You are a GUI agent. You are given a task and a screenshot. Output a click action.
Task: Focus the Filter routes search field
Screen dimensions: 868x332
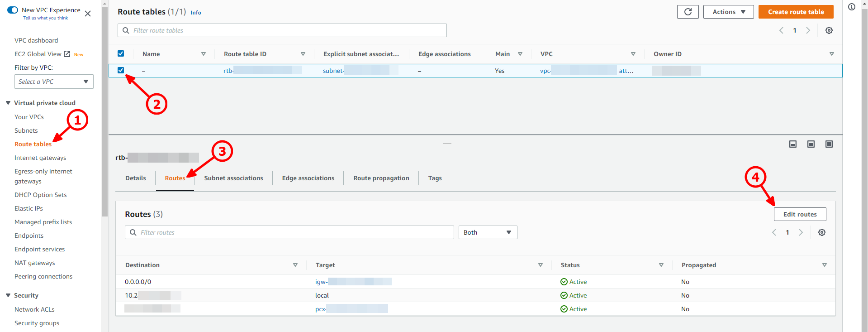pyautogui.click(x=289, y=232)
